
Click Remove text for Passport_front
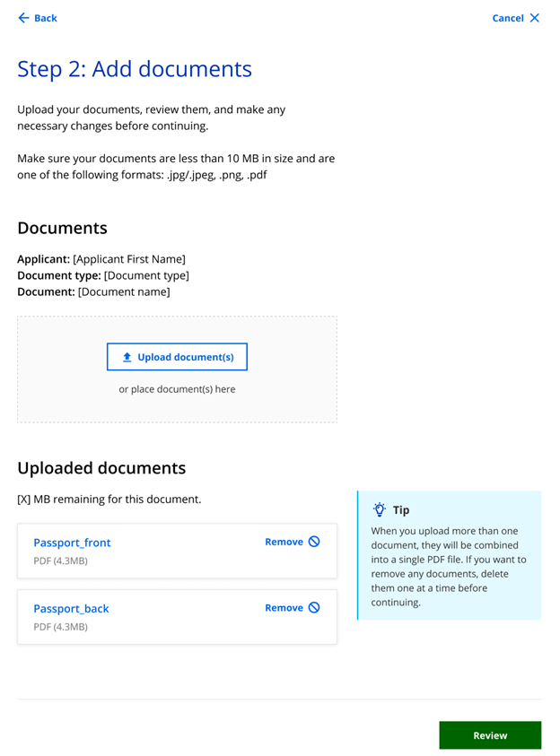point(284,542)
